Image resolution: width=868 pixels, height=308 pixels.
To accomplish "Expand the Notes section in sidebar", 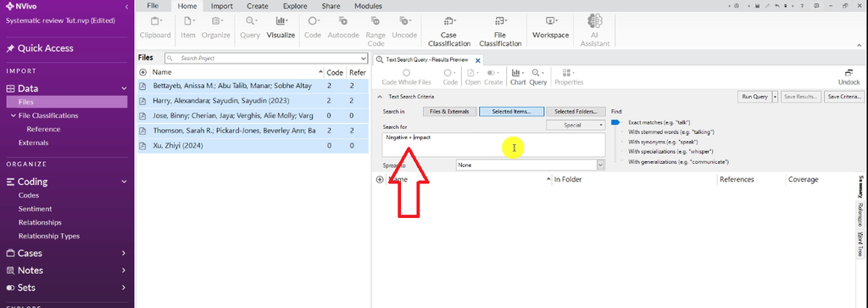I will click(x=124, y=271).
